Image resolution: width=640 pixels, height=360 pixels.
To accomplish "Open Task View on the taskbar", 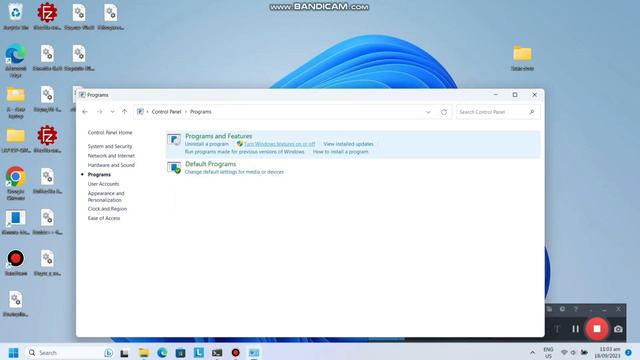I will pyautogui.click(x=124, y=353).
